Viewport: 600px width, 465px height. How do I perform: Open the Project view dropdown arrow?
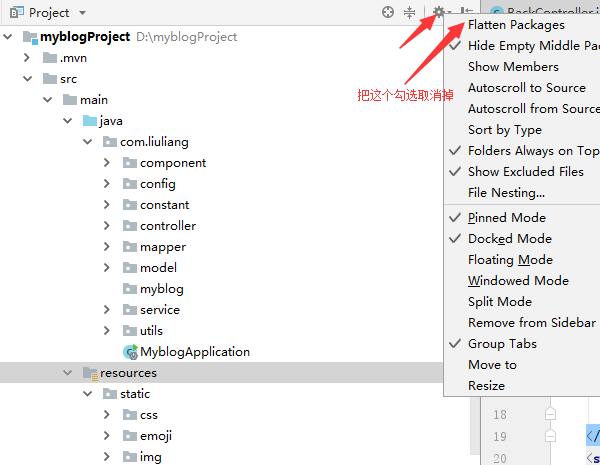pyautogui.click(x=82, y=13)
